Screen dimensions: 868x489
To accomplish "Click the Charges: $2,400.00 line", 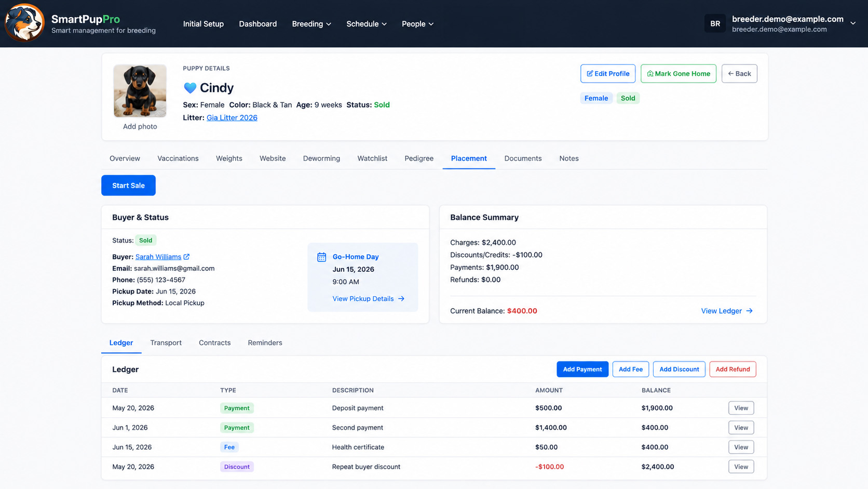I will (483, 243).
